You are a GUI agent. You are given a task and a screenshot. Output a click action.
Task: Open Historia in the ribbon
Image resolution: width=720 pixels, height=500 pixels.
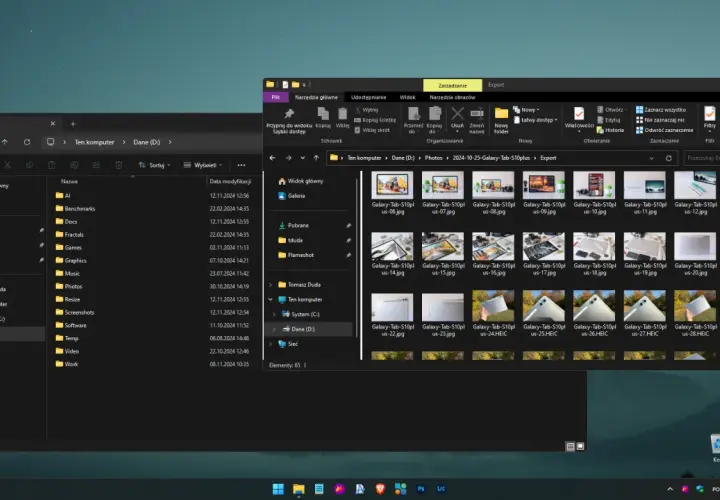coord(610,130)
